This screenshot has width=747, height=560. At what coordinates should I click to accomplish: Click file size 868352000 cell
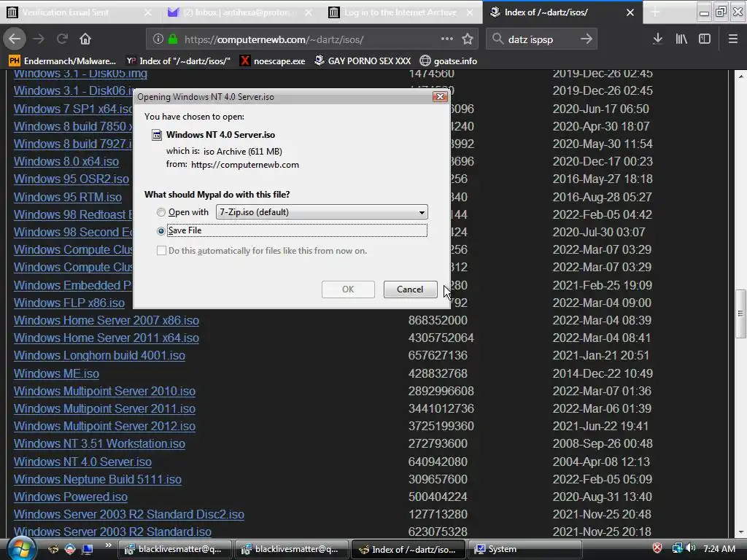click(438, 321)
